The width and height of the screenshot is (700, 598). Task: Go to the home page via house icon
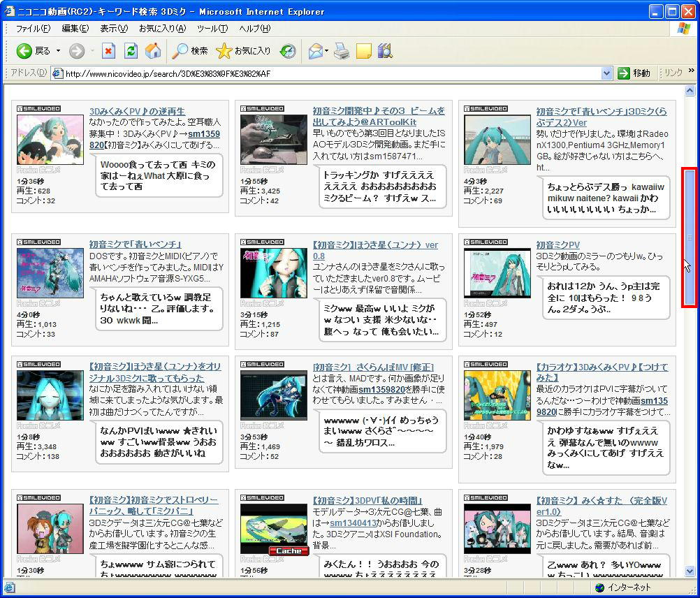(153, 51)
